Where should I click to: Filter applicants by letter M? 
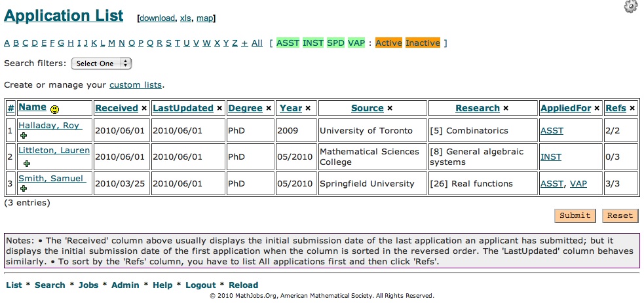click(x=112, y=43)
